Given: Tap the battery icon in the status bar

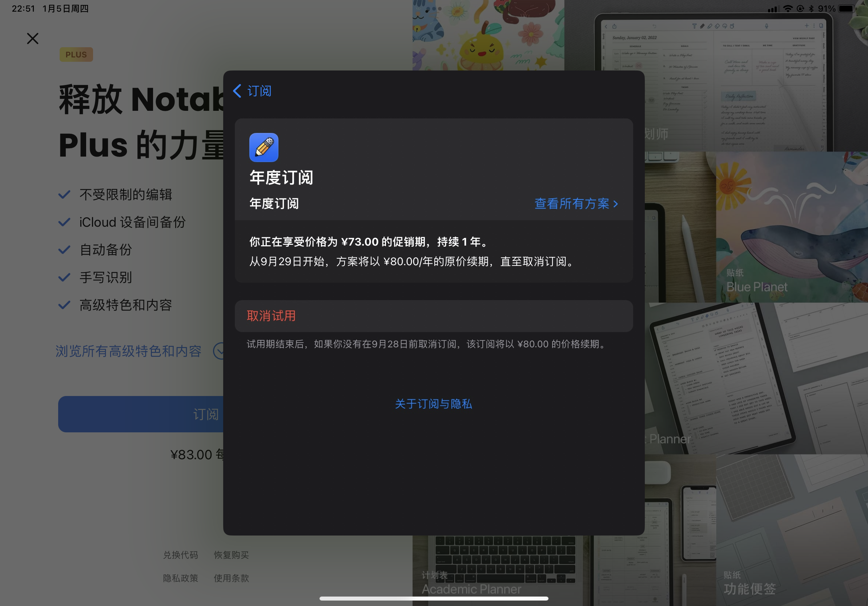Looking at the screenshot, I should (x=847, y=8).
